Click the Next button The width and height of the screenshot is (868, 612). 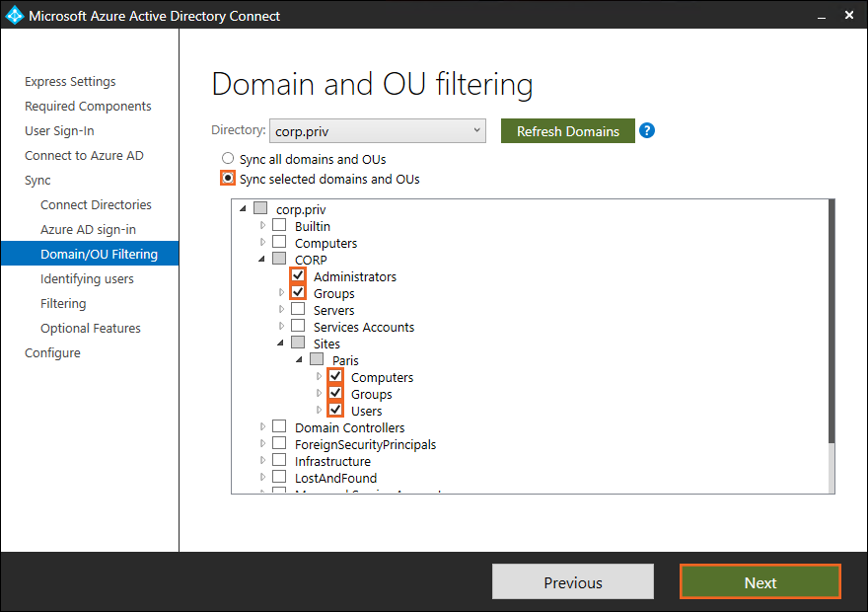[759, 582]
